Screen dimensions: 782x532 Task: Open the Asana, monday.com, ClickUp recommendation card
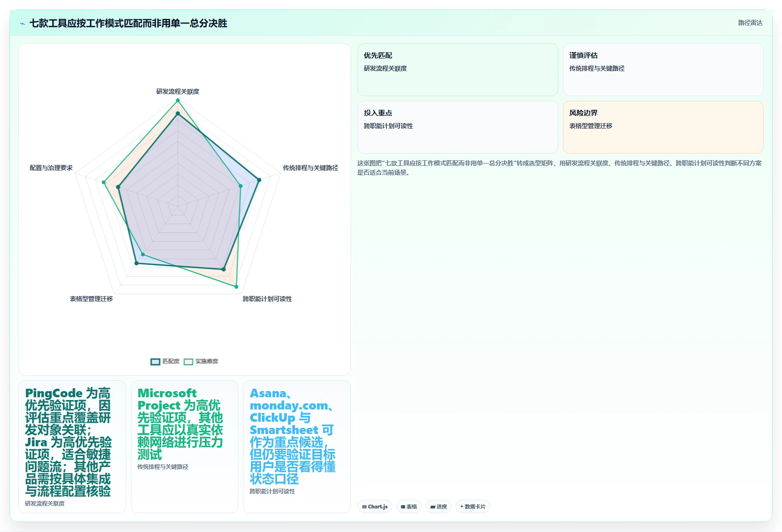pyautogui.click(x=297, y=447)
